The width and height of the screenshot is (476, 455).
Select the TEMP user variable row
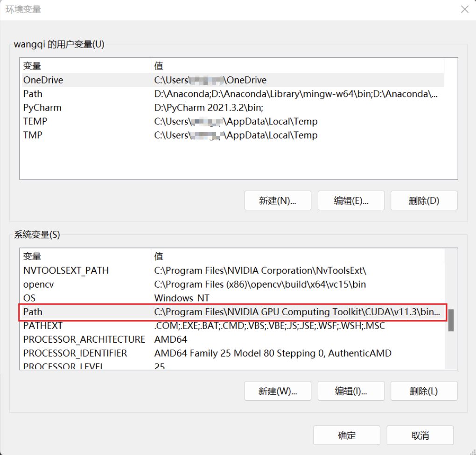pos(233,121)
